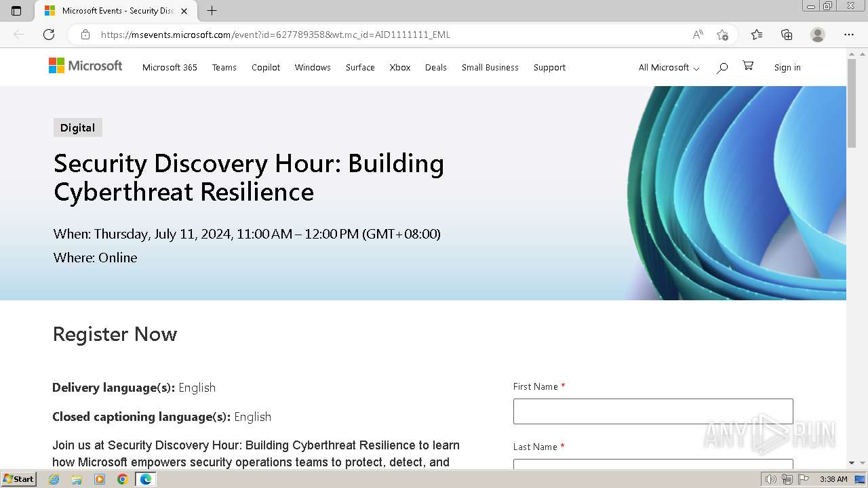
Task: Click the site search magnifier icon
Action: [722, 68]
